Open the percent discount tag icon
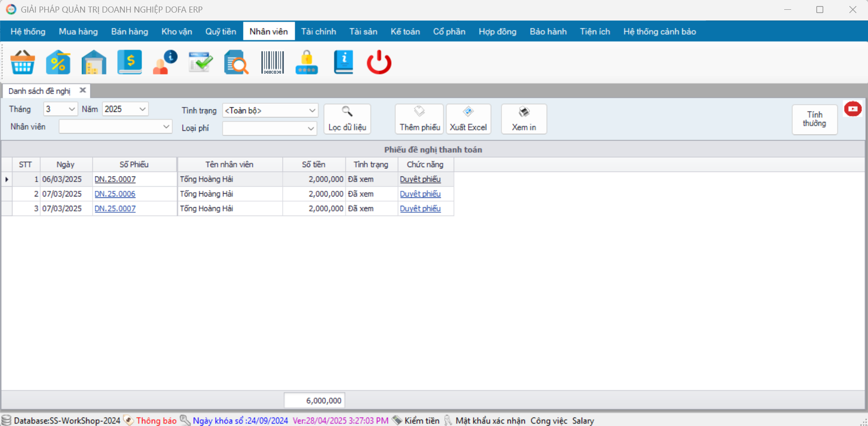The image size is (868, 426). pos(58,62)
